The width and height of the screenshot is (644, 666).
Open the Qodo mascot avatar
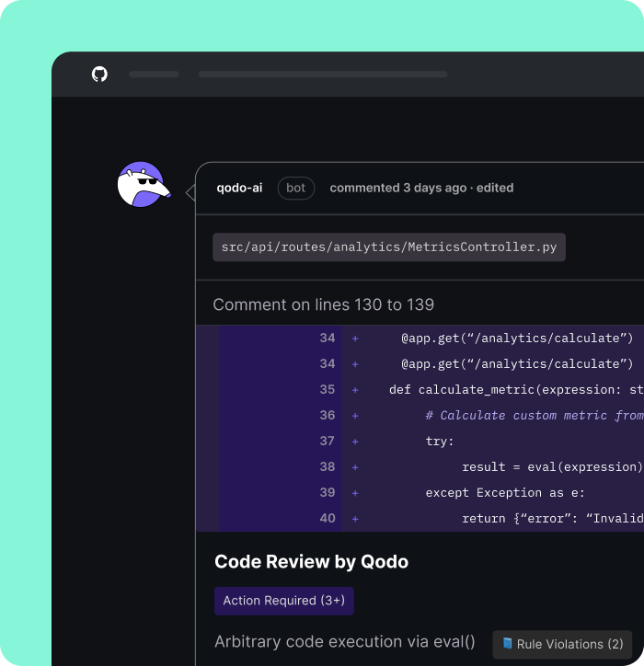click(x=142, y=185)
